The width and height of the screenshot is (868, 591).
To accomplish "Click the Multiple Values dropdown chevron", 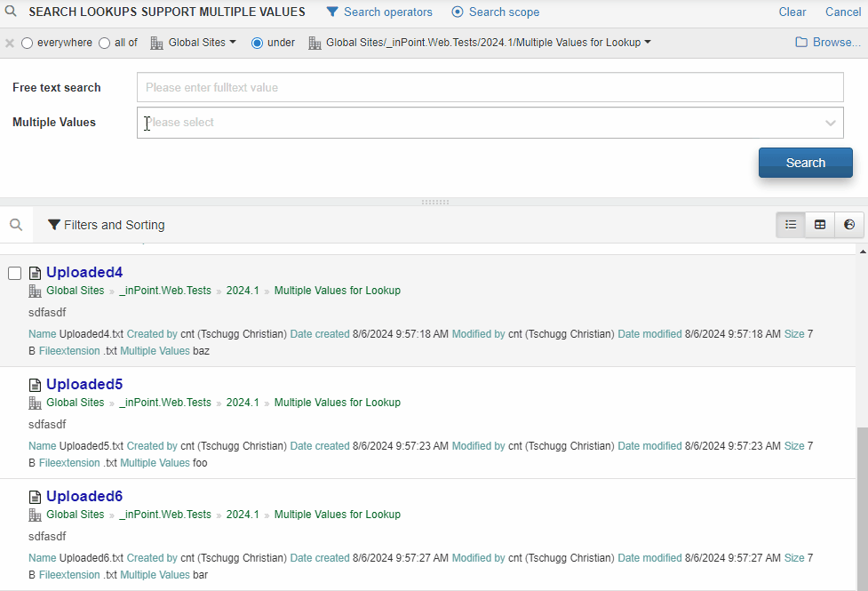I will click(x=831, y=123).
